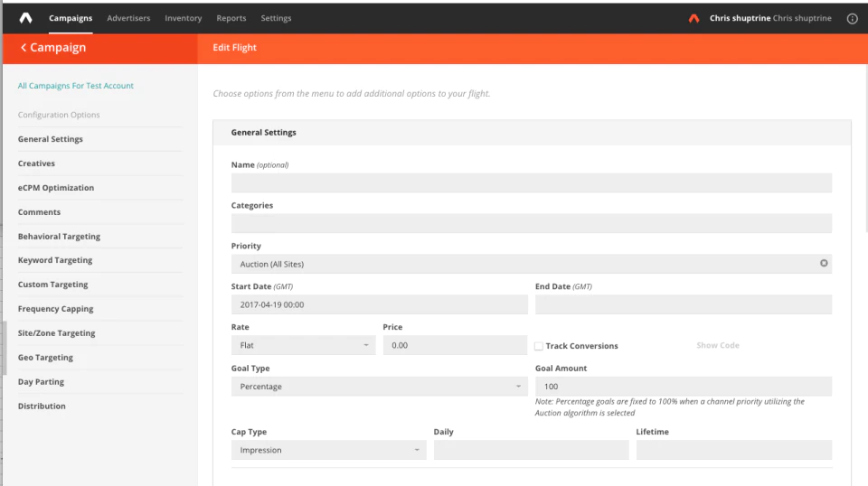The image size is (868, 486).
Task: Open the Reports tab
Action: pyautogui.click(x=231, y=18)
